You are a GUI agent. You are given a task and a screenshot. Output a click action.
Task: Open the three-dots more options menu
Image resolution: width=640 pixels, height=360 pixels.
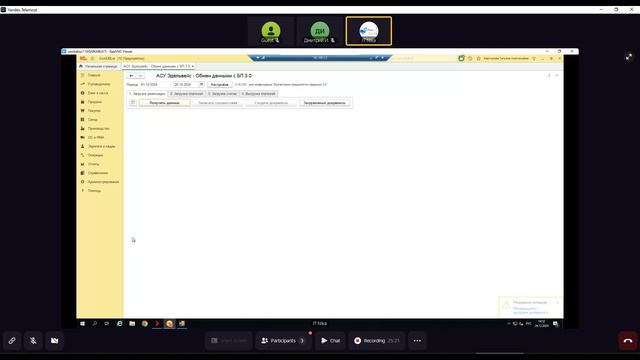coord(417,340)
